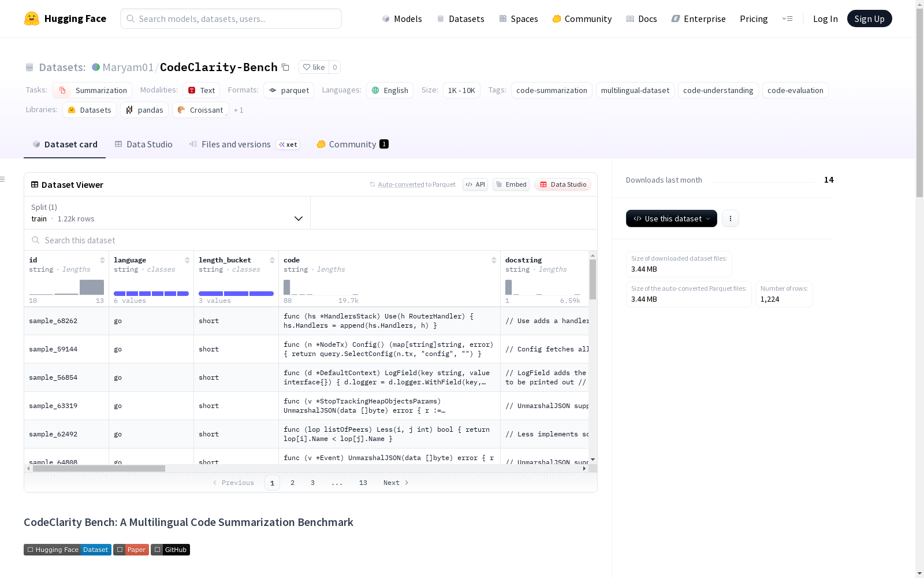Screen dimensions: 924x578
Task: Show the +1 more libraries
Action: pos(239,110)
